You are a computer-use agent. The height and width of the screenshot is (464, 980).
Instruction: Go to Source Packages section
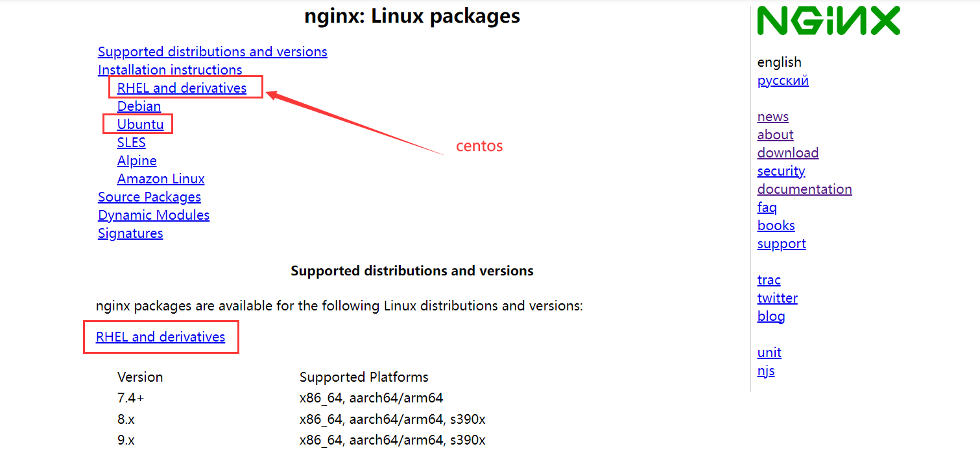[x=149, y=197]
